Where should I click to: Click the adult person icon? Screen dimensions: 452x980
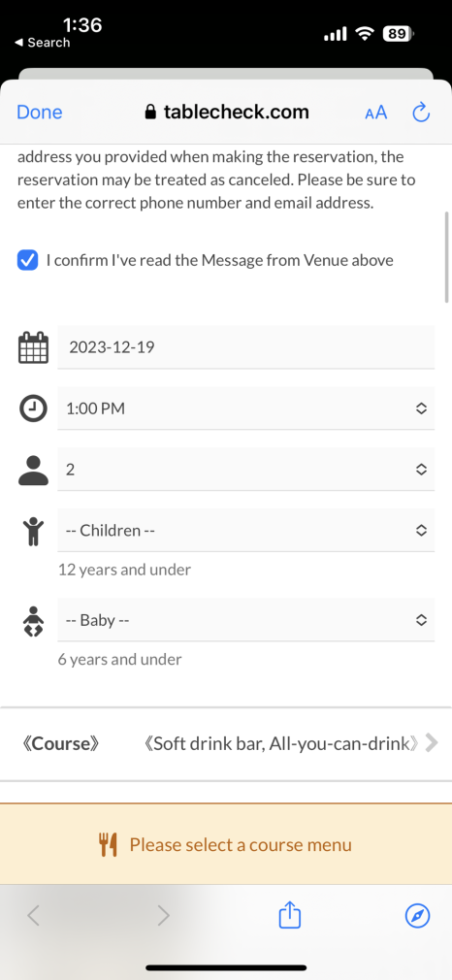pos(34,470)
